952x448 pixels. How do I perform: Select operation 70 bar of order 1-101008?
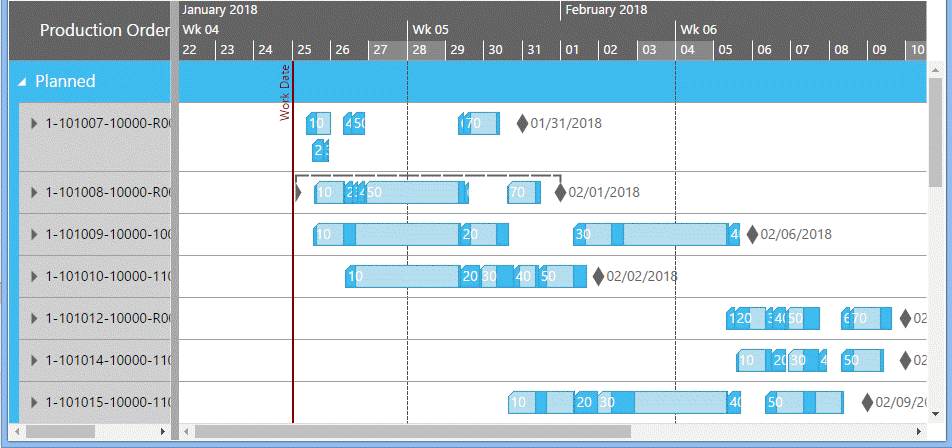click(x=524, y=192)
